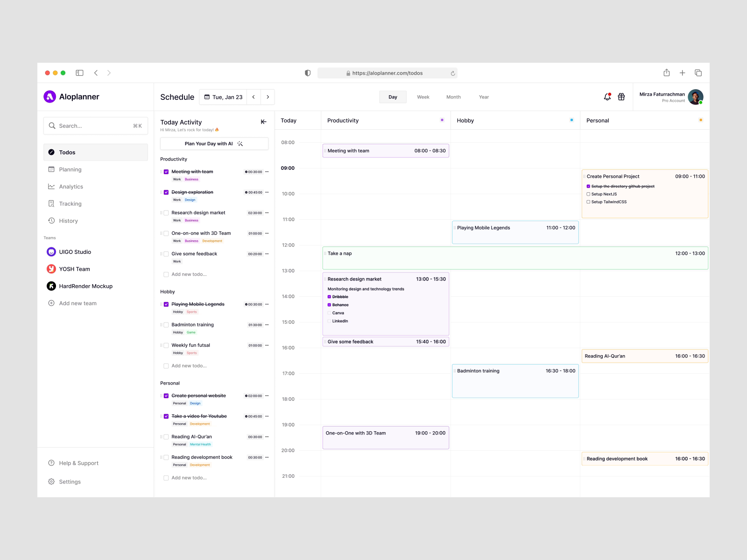Click the notification bell icon

pyautogui.click(x=607, y=97)
